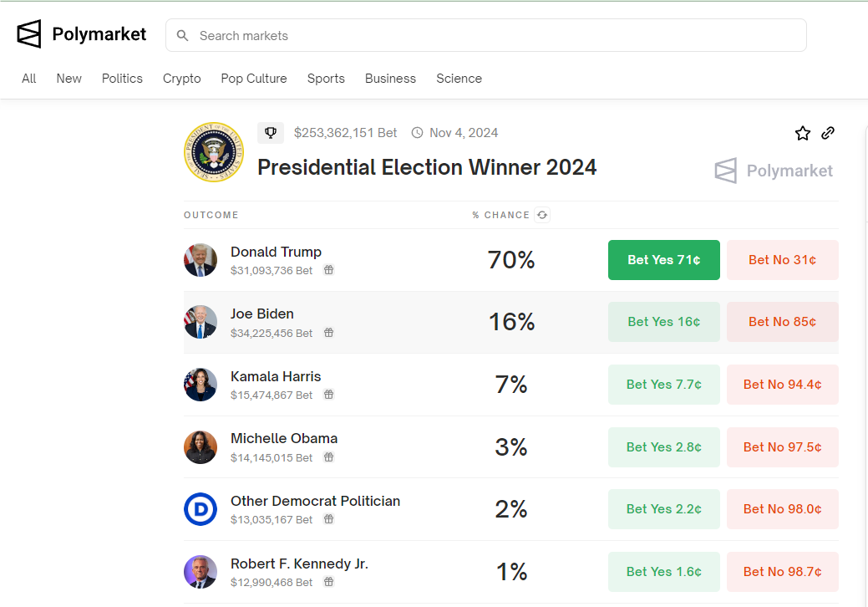Click gift icon under Robert F. Kennedy Jr.
The height and width of the screenshot is (607, 868).
[x=329, y=582]
